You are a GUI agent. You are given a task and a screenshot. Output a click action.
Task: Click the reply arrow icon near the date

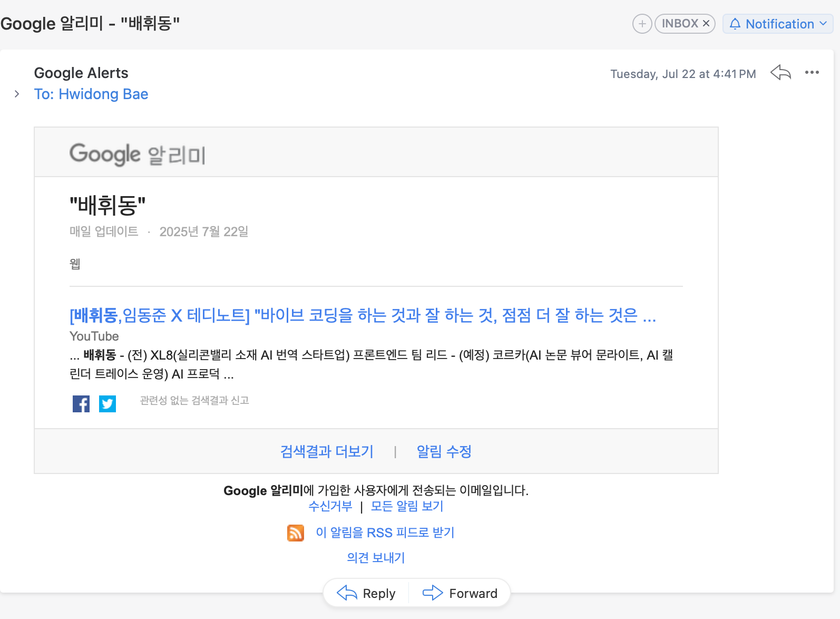click(780, 73)
